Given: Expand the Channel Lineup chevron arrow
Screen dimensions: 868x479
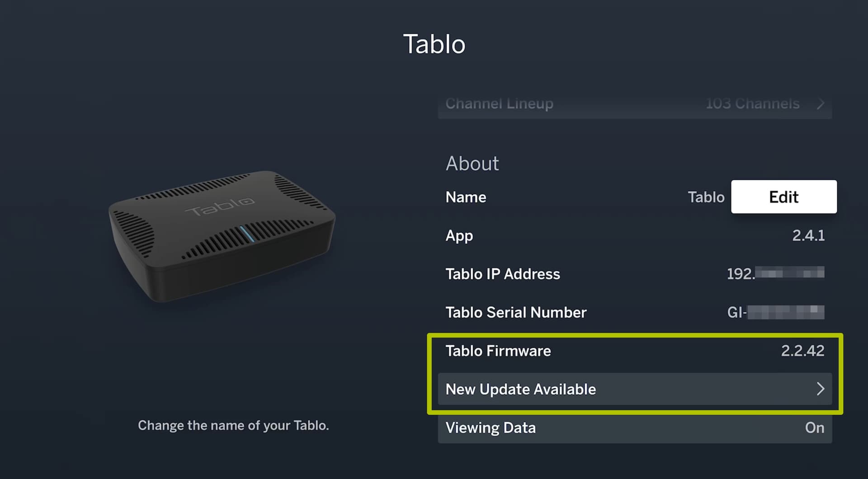Looking at the screenshot, I should click(x=821, y=104).
